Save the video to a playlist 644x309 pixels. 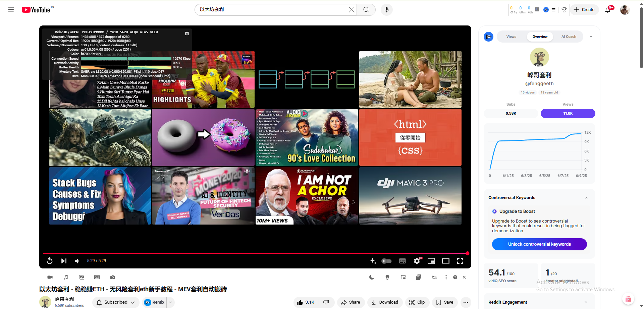tap(445, 302)
